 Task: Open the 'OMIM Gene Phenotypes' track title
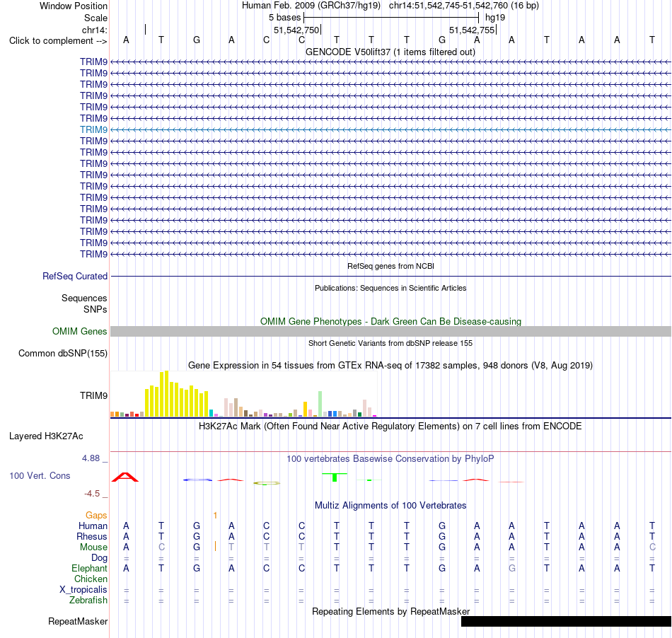coord(390,321)
